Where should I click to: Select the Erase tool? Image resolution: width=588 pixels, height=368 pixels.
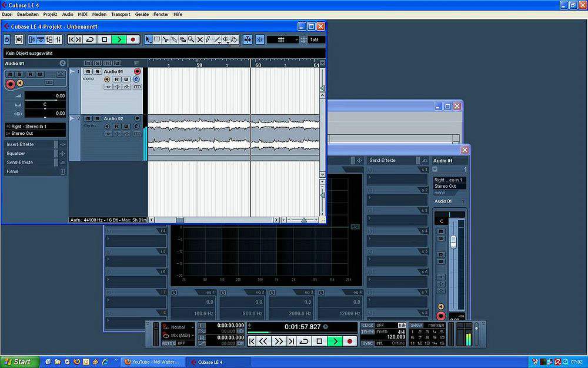pyautogui.click(x=183, y=39)
